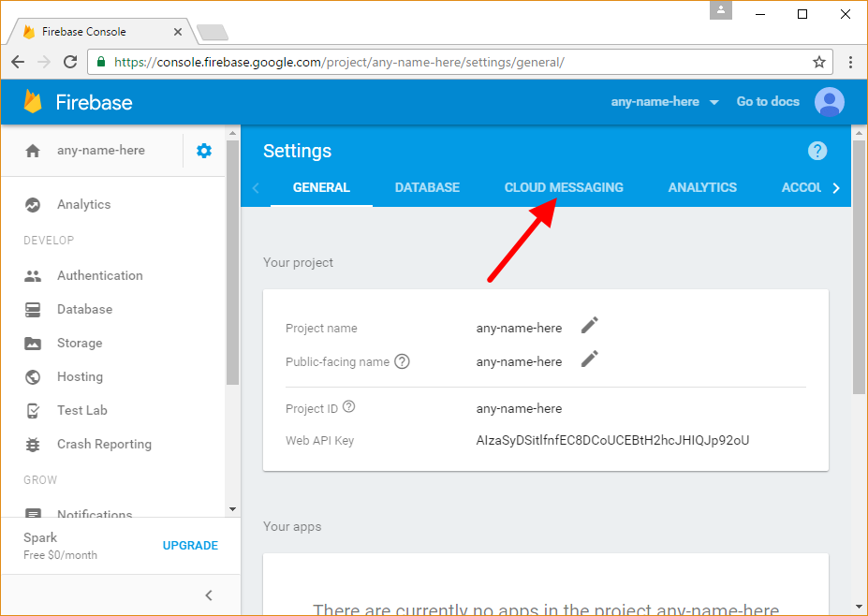Collapse the sidebar with chevron

click(x=209, y=595)
